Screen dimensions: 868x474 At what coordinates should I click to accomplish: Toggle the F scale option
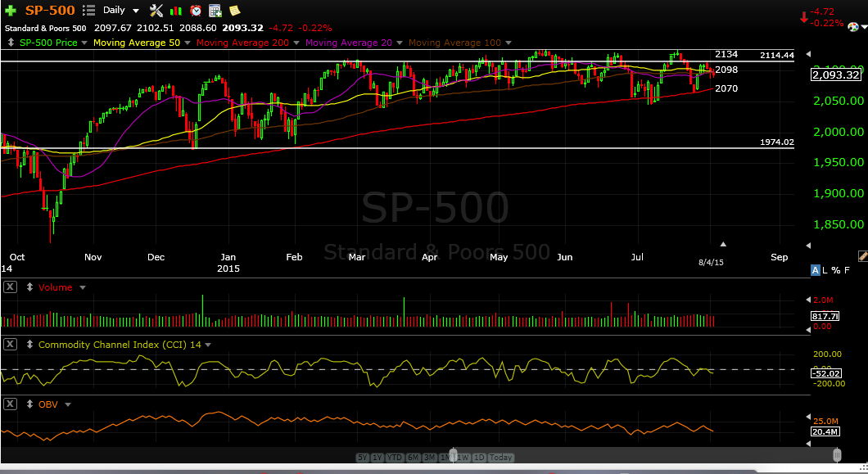click(x=847, y=270)
